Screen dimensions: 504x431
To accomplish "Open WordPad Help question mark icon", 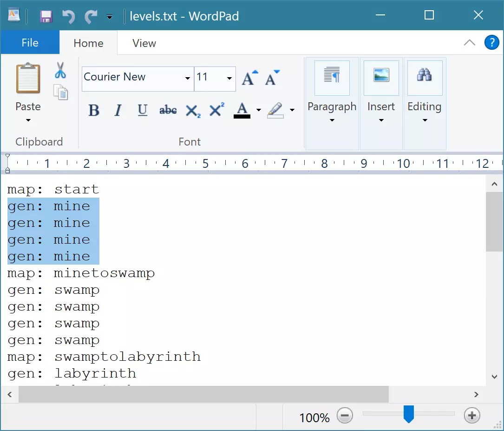I will 491,43.
